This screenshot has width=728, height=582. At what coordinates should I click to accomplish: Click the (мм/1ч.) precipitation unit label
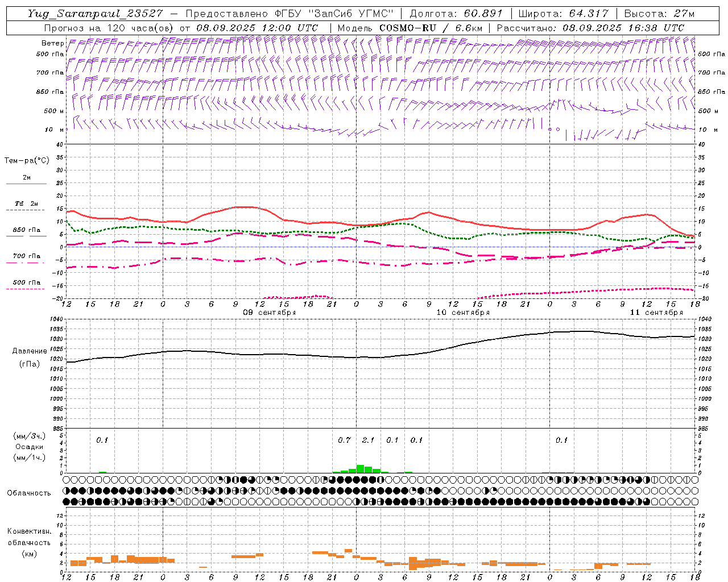[x=29, y=458]
